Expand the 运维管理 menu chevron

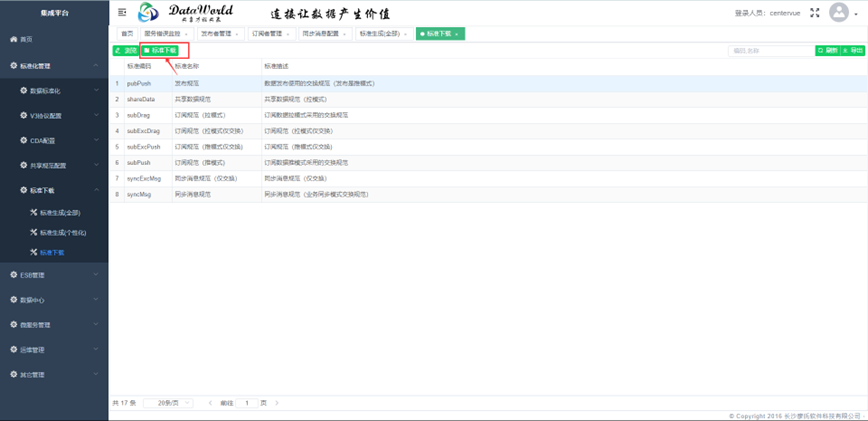[x=96, y=350]
